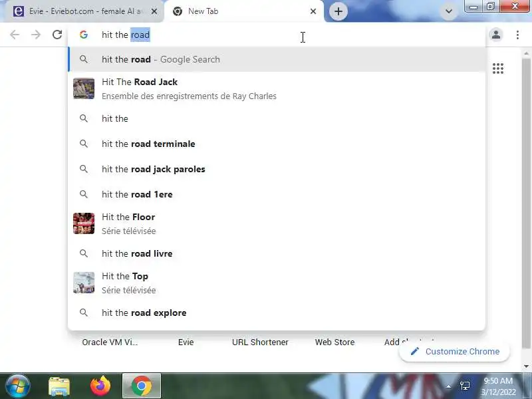Click the Hit the Floor thumbnail image
The image size is (532, 399).
84,223
